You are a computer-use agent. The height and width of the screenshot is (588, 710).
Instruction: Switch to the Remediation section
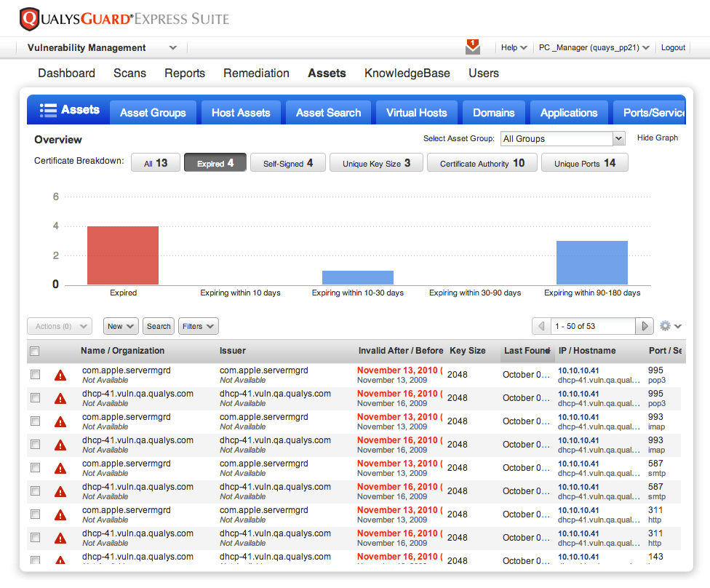(x=256, y=73)
